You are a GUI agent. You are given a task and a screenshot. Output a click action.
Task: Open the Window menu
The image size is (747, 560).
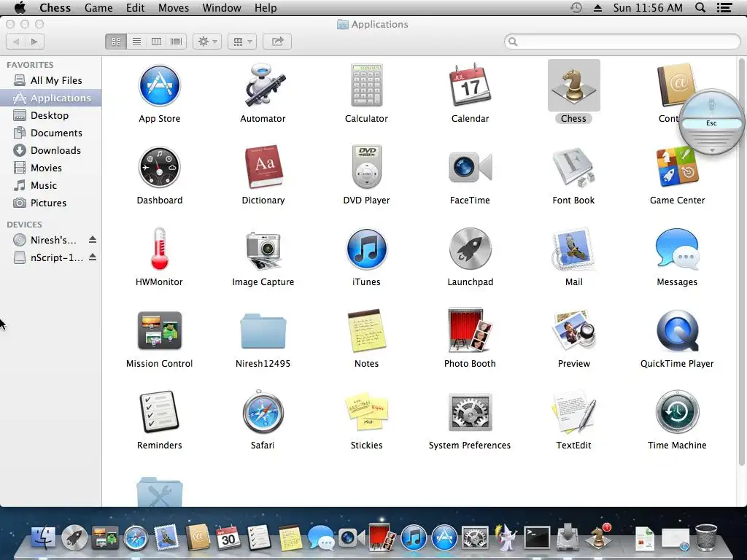point(222,7)
